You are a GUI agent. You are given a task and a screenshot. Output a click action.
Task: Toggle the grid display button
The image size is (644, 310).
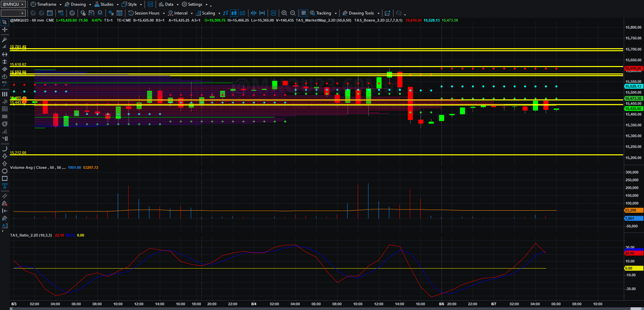[303, 13]
